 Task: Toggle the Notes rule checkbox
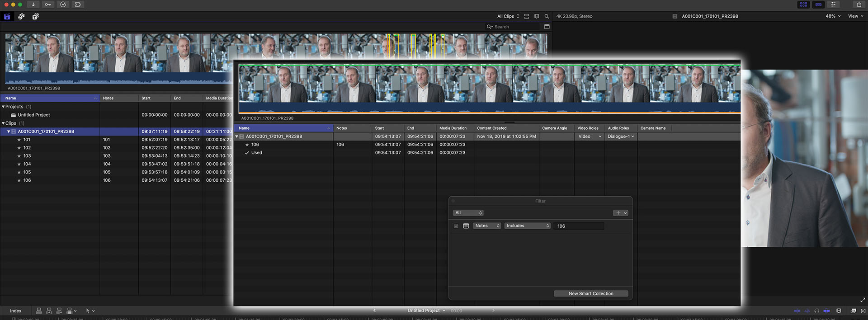(x=456, y=226)
